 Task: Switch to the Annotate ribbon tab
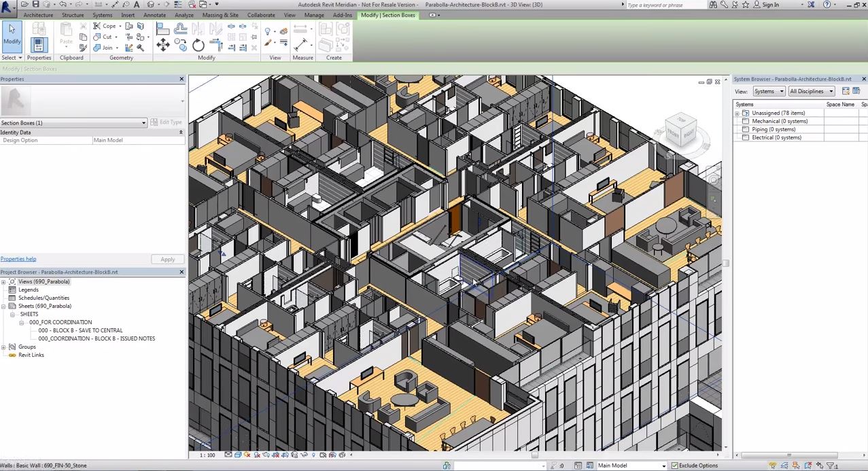[x=154, y=14]
